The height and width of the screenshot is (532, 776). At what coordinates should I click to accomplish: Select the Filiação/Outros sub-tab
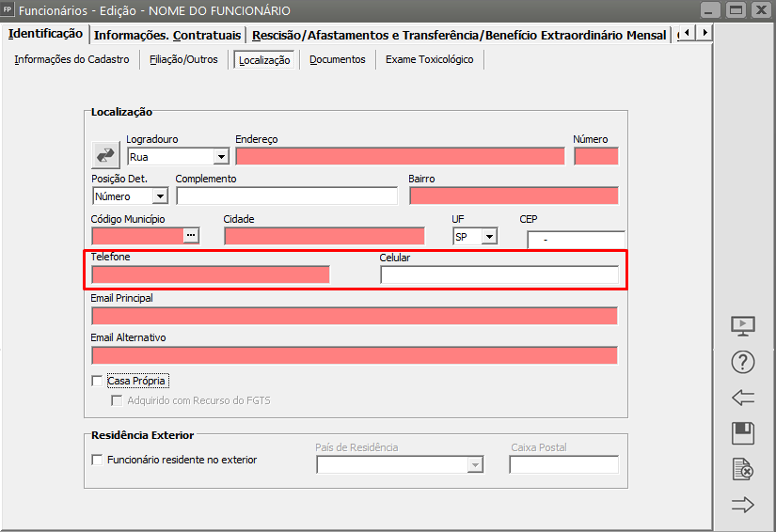click(183, 59)
